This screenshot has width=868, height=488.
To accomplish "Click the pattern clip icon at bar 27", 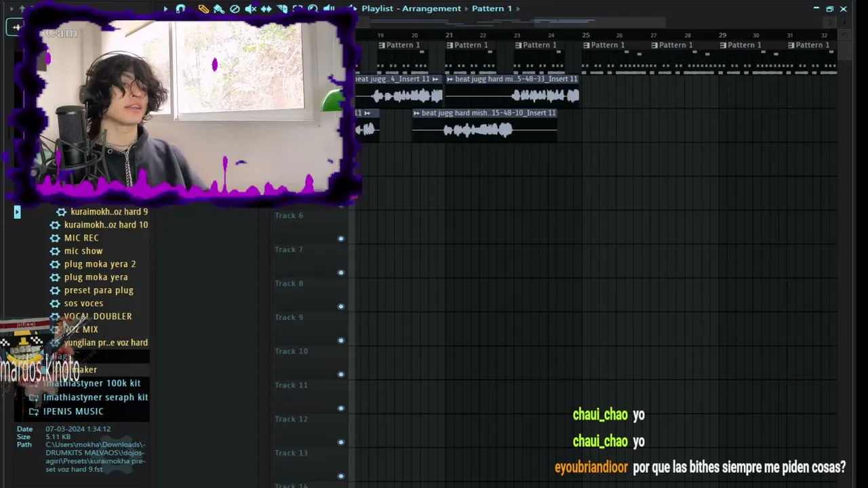I will pos(655,45).
